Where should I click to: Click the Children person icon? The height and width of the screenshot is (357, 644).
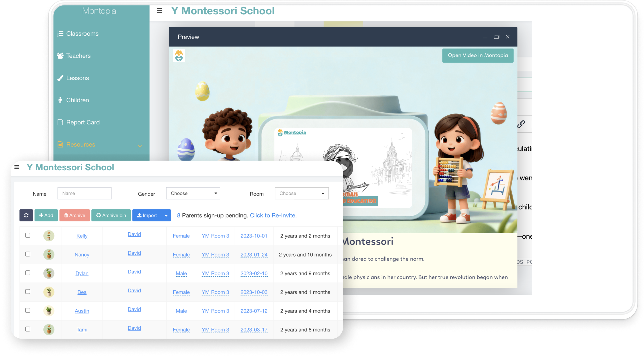pyautogui.click(x=60, y=100)
